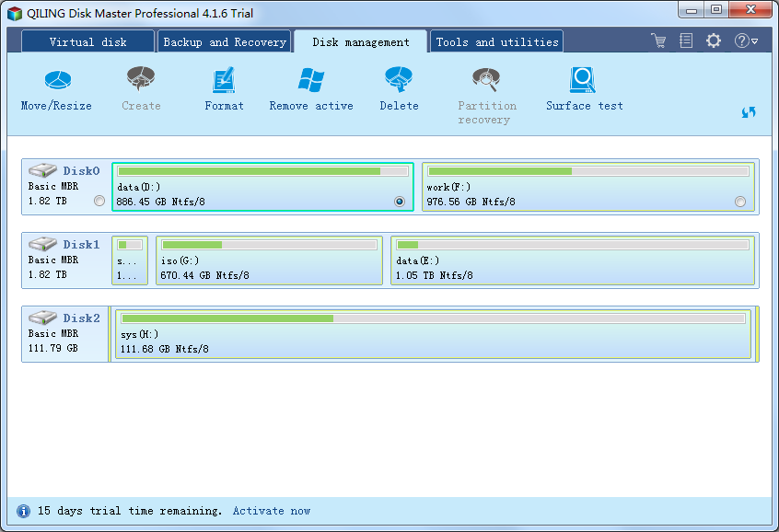Click the Disk2 name label
The height and width of the screenshot is (532, 779).
tap(81, 318)
